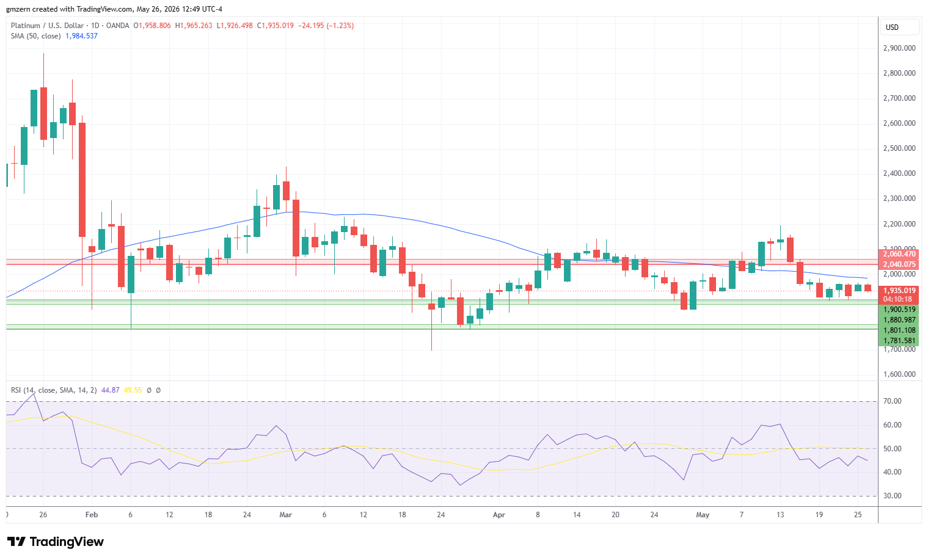Select the red 2,060.470 price label
Viewport: 928px width, 560px height.
899,254
